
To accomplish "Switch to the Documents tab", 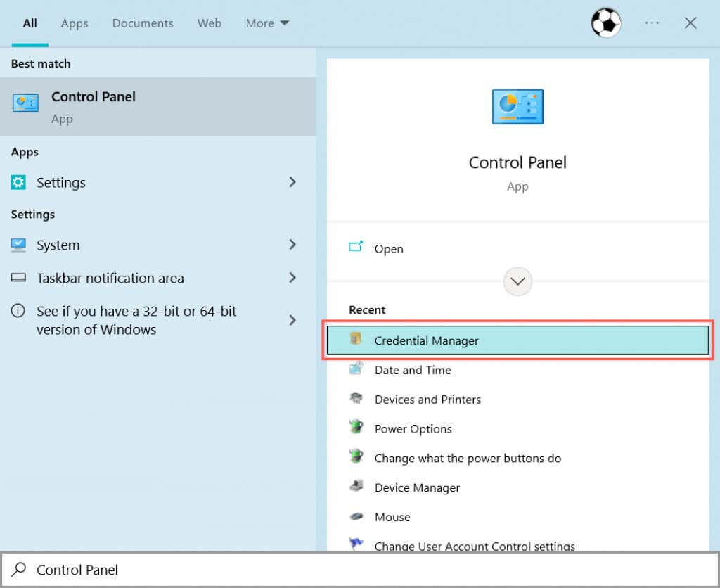I will (143, 23).
